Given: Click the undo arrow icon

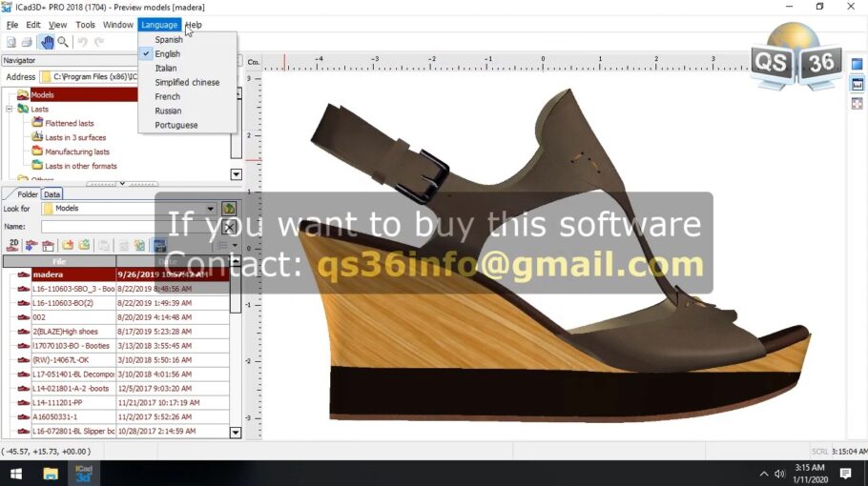Looking at the screenshot, I should (82, 42).
